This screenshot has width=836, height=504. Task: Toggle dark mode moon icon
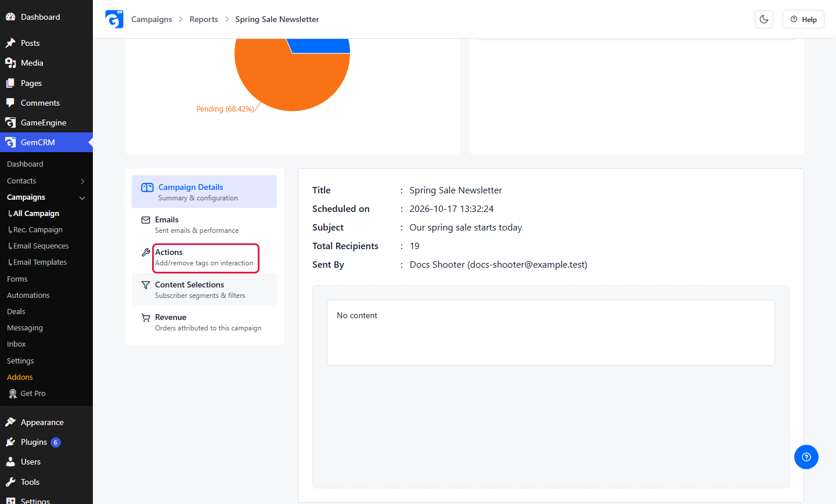(x=764, y=19)
